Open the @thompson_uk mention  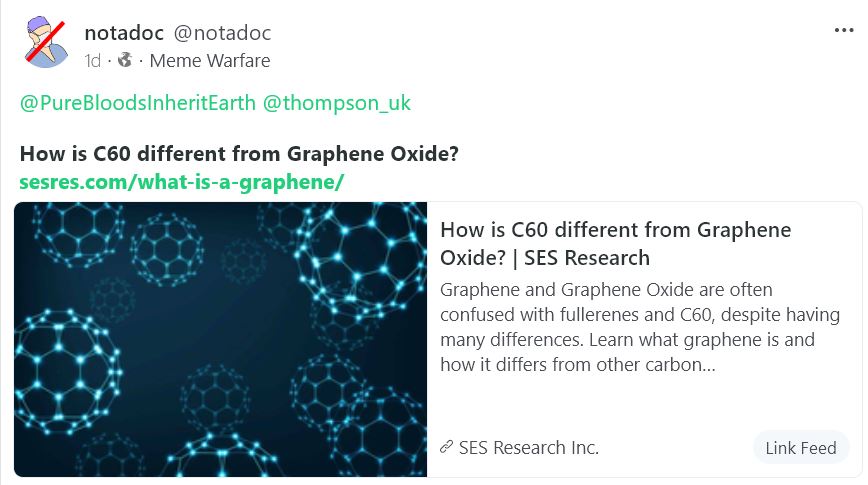[x=337, y=103]
